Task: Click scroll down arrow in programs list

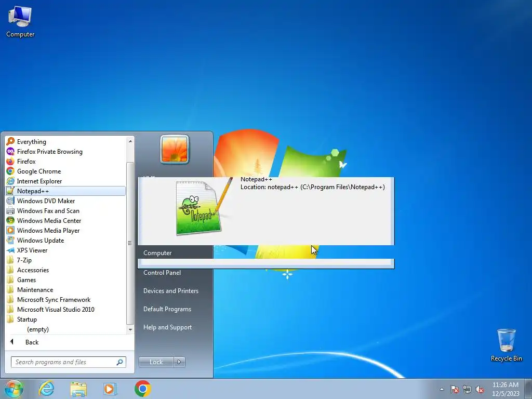Action: pos(130,329)
